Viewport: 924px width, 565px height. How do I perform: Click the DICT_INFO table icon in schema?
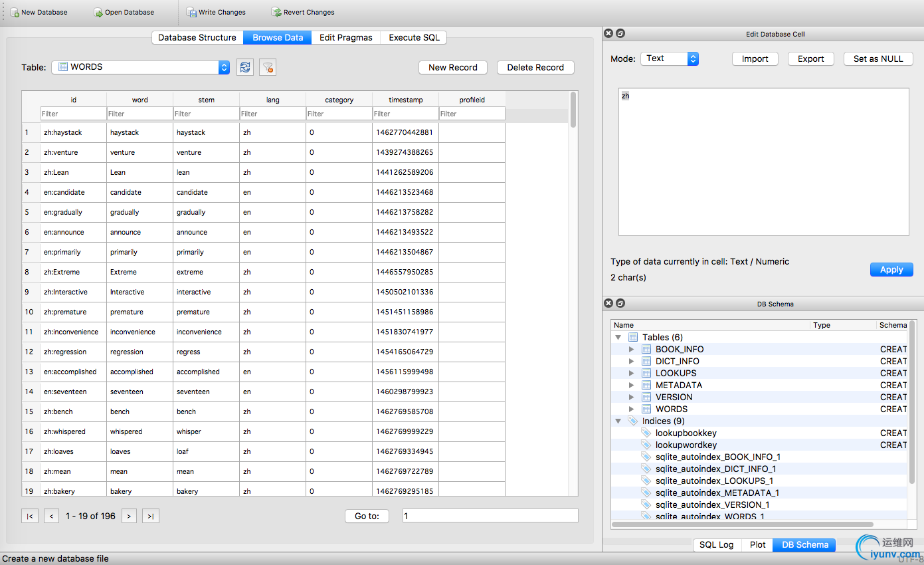pos(646,362)
